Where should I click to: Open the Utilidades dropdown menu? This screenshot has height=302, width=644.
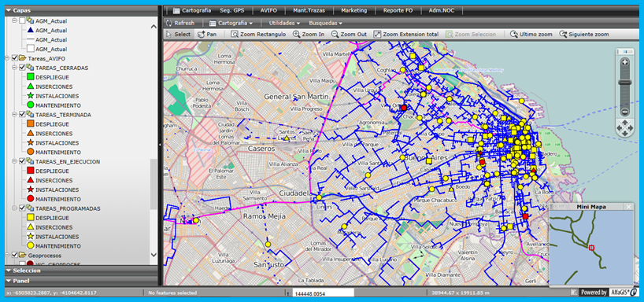284,23
